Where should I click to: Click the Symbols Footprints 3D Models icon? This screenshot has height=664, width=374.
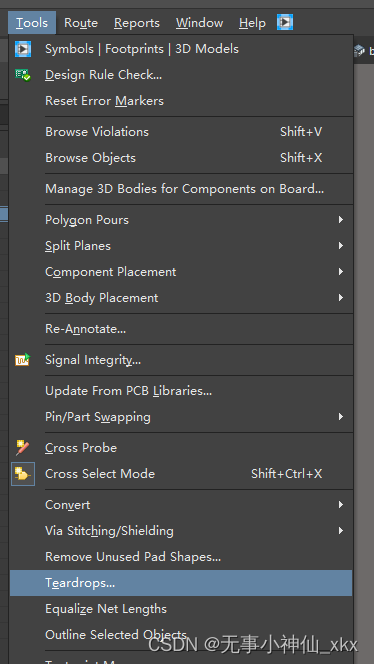(23, 49)
